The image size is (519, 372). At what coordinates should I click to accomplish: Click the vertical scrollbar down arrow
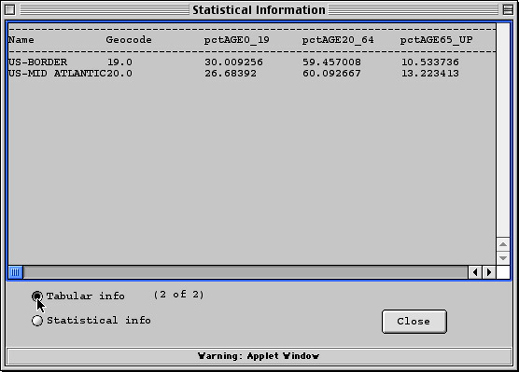coord(503,258)
